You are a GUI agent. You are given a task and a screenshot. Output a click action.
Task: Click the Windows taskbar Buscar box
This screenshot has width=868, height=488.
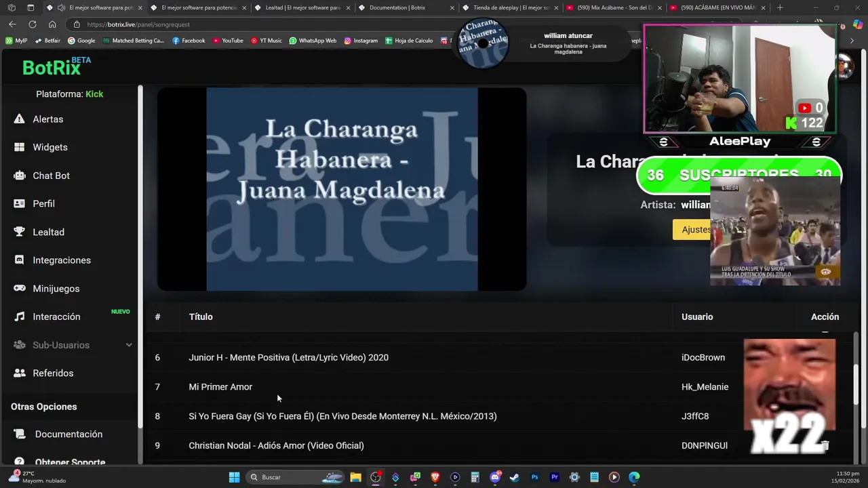pyautogui.click(x=294, y=477)
